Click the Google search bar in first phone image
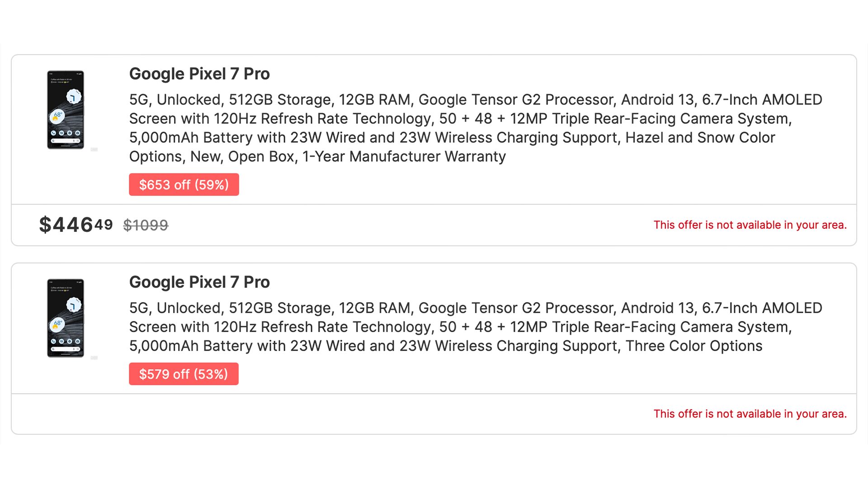Image resolution: width=868 pixels, height=488 pixels. coord(66,141)
